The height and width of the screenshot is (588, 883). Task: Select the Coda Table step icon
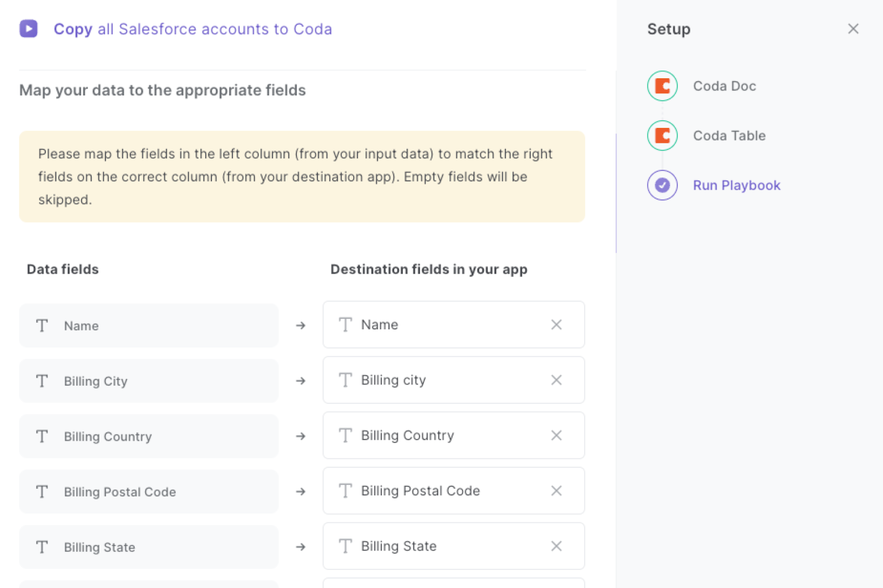(x=662, y=136)
